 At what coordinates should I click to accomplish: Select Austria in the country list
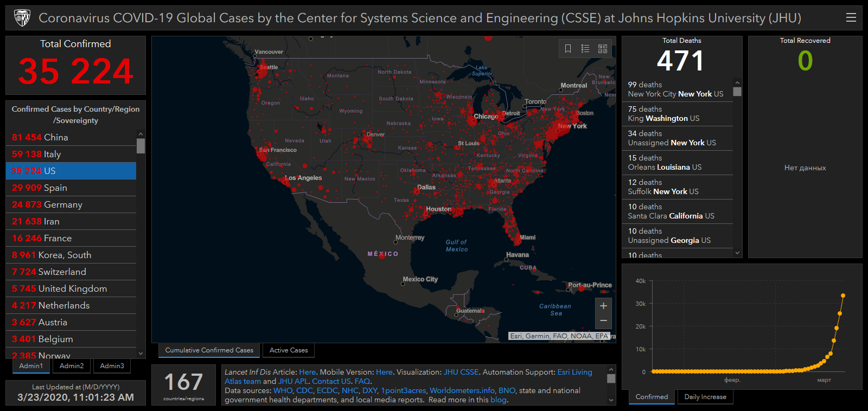click(x=71, y=322)
